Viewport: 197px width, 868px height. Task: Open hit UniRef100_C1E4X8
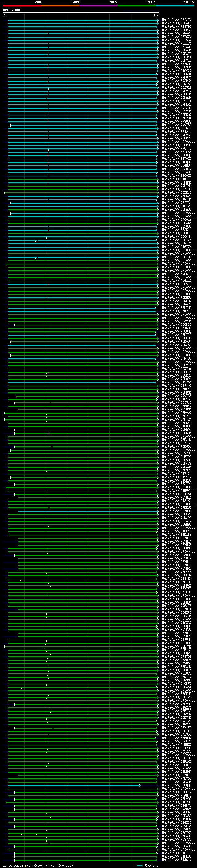[177, 23]
